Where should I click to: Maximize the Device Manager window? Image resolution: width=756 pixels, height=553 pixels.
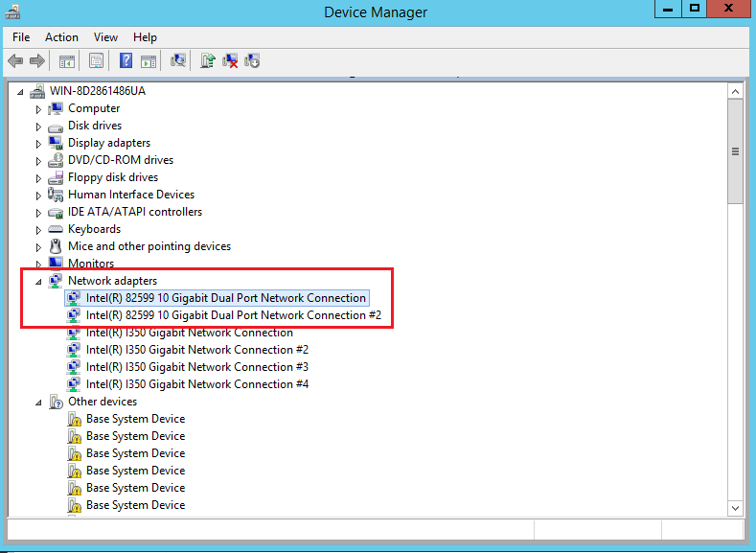[x=695, y=9]
